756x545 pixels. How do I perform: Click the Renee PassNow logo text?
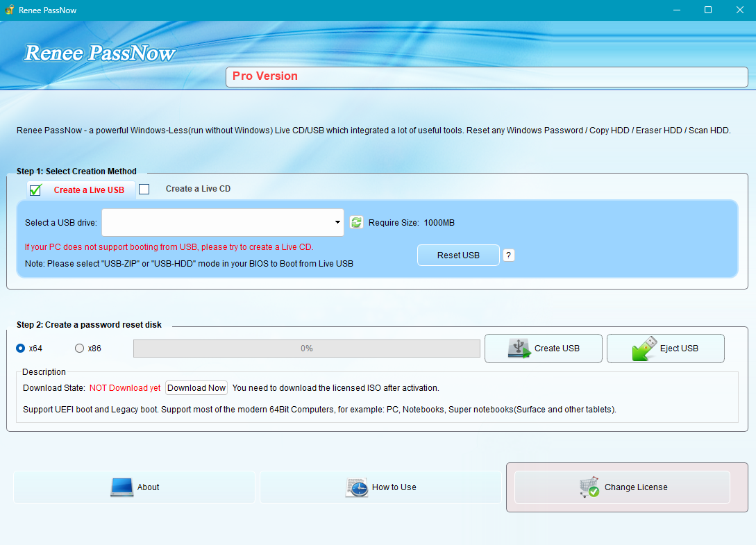[100, 53]
